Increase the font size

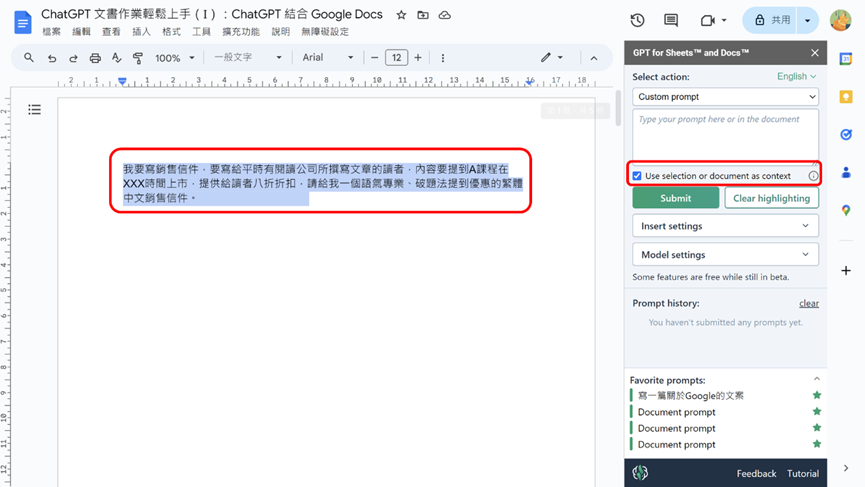pos(418,57)
